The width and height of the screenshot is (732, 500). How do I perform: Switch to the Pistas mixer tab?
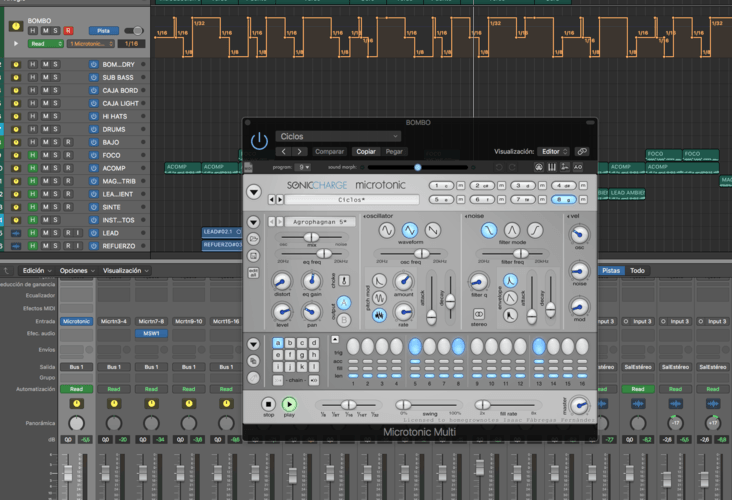click(611, 270)
